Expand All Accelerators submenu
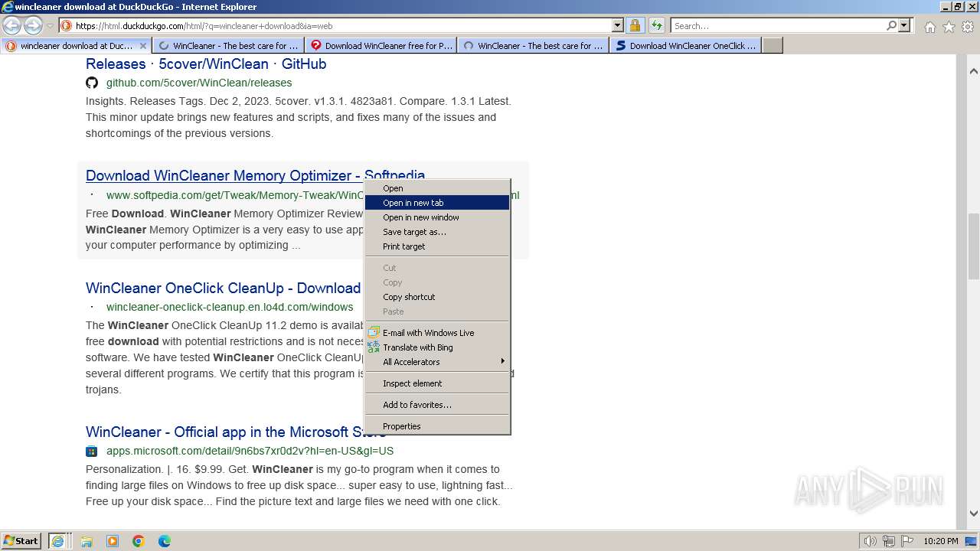980x551 pixels. pyautogui.click(x=437, y=362)
